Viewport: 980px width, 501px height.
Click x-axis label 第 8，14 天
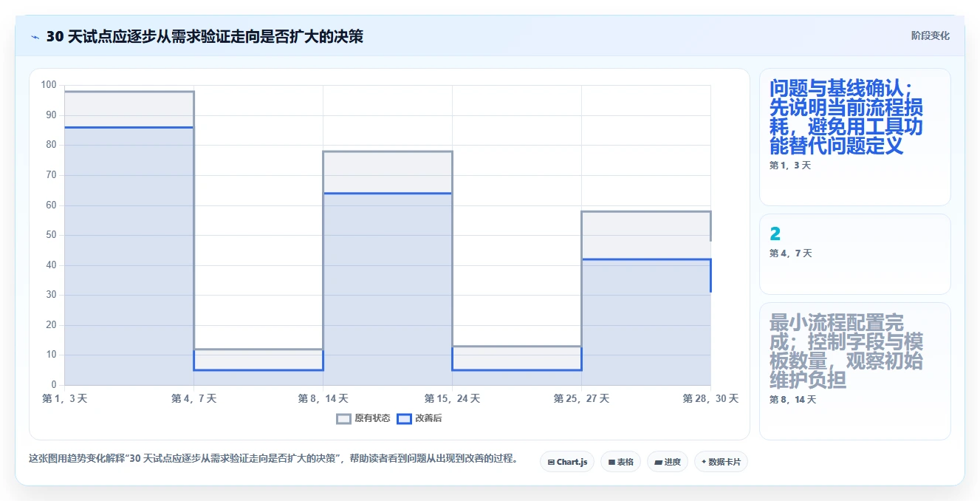pos(323,398)
